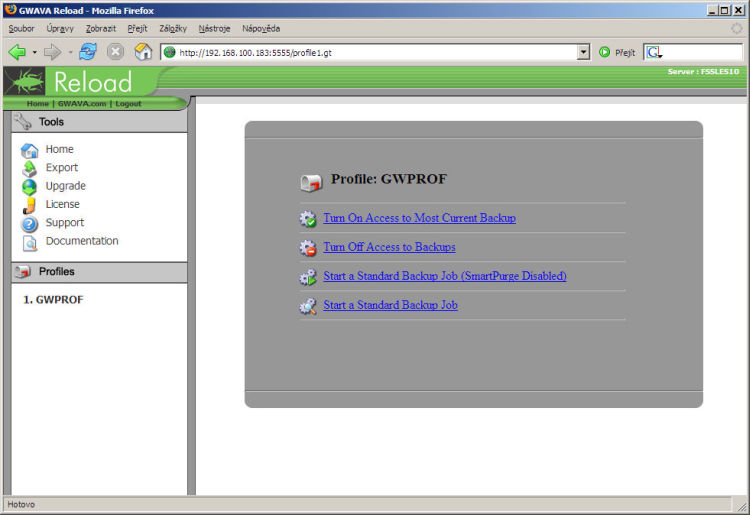This screenshot has width=750, height=515.
Task: Open the URL address bar dropdown
Action: point(584,52)
